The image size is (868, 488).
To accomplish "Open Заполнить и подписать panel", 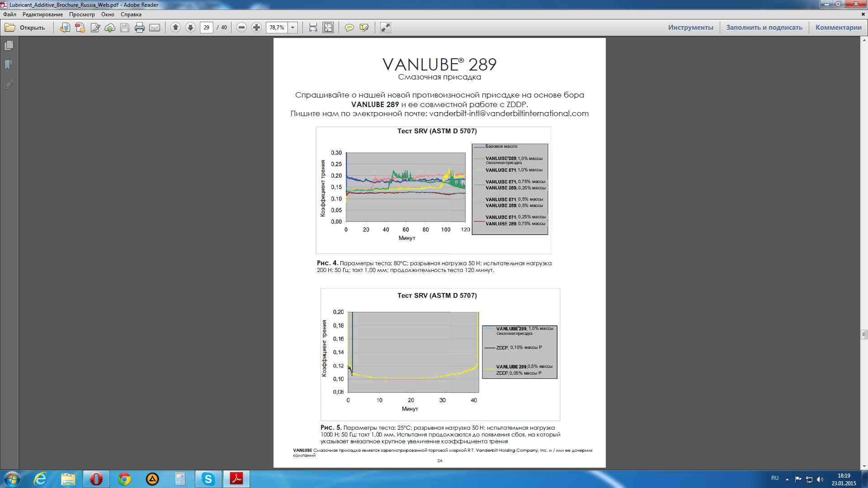I will coord(764,28).
